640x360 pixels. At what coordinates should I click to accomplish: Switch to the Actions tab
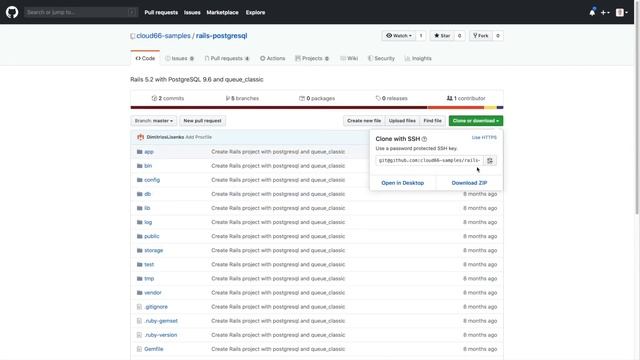[x=273, y=58]
